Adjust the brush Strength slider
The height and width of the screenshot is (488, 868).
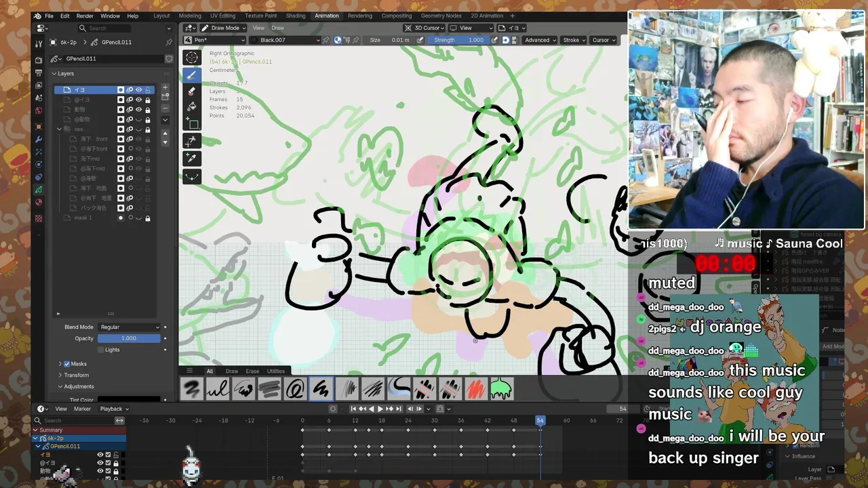460,40
